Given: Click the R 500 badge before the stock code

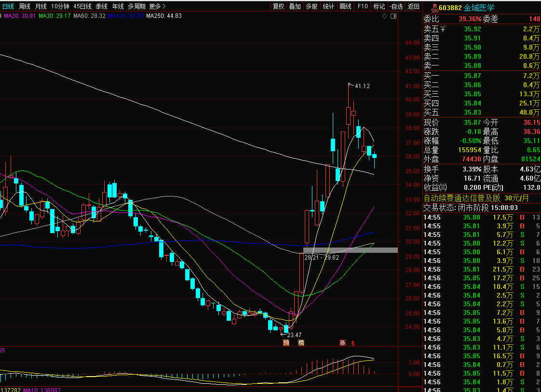Looking at the screenshot, I should tap(435, 8).
